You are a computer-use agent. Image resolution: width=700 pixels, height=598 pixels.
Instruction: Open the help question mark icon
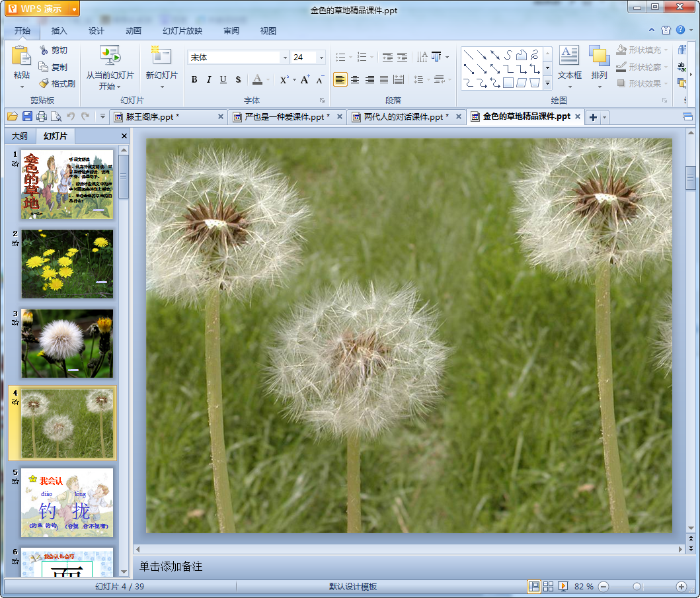click(680, 30)
